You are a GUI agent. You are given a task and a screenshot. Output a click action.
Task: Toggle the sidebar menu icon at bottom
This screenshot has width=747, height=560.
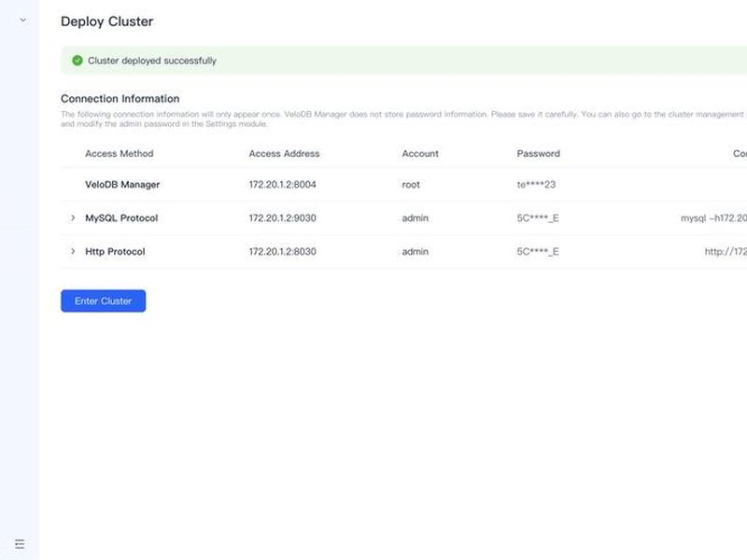coord(20,544)
